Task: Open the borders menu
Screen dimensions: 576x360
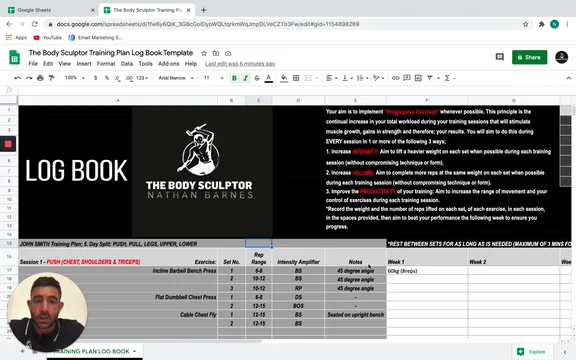Action: pyautogui.click(x=296, y=78)
